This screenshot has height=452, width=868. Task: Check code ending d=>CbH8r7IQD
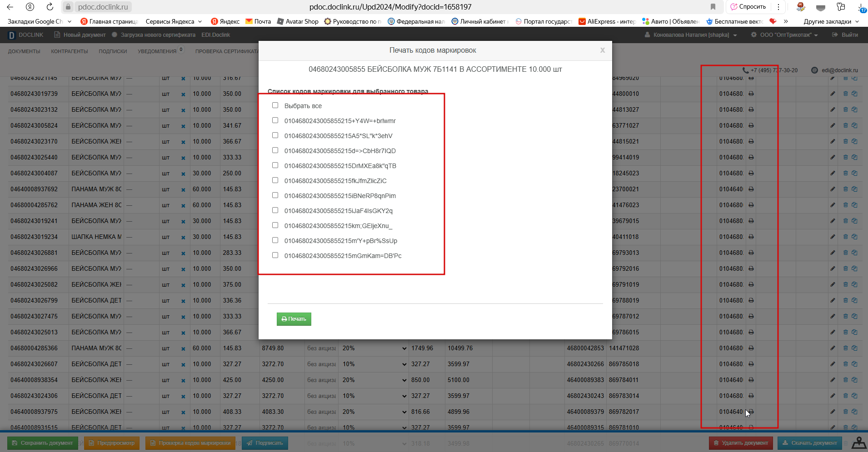275,150
